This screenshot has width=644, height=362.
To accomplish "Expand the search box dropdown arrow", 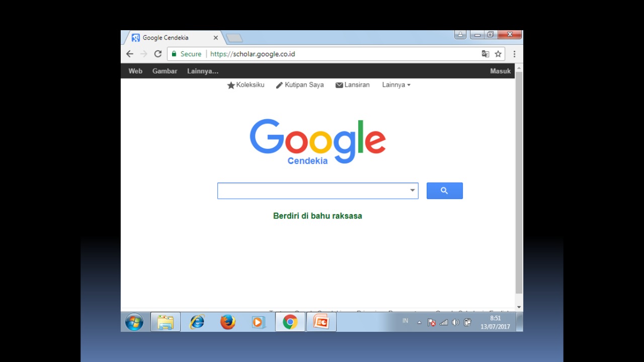I will [413, 190].
